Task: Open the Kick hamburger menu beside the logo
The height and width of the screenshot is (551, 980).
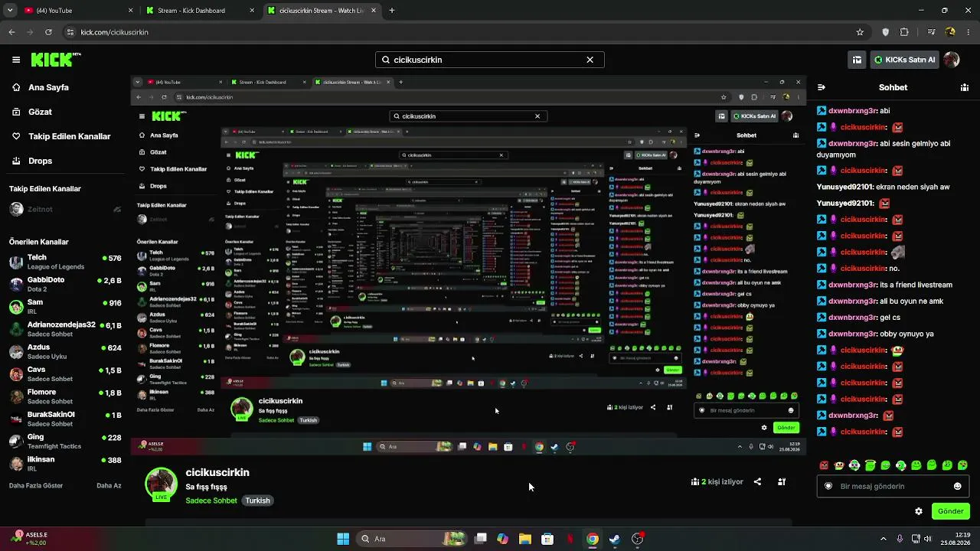Action: coord(16,60)
